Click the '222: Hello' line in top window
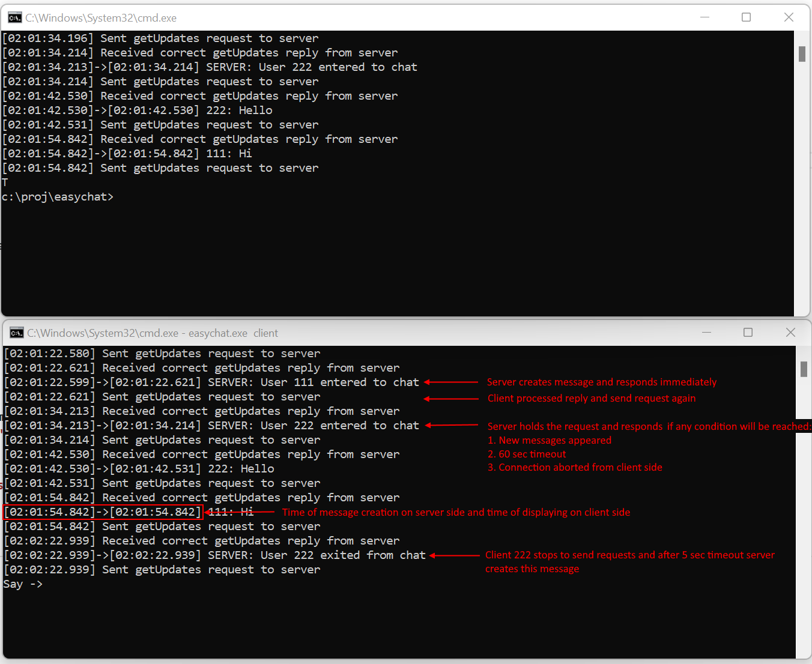Screen dimensions: 812x664 coord(138,110)
